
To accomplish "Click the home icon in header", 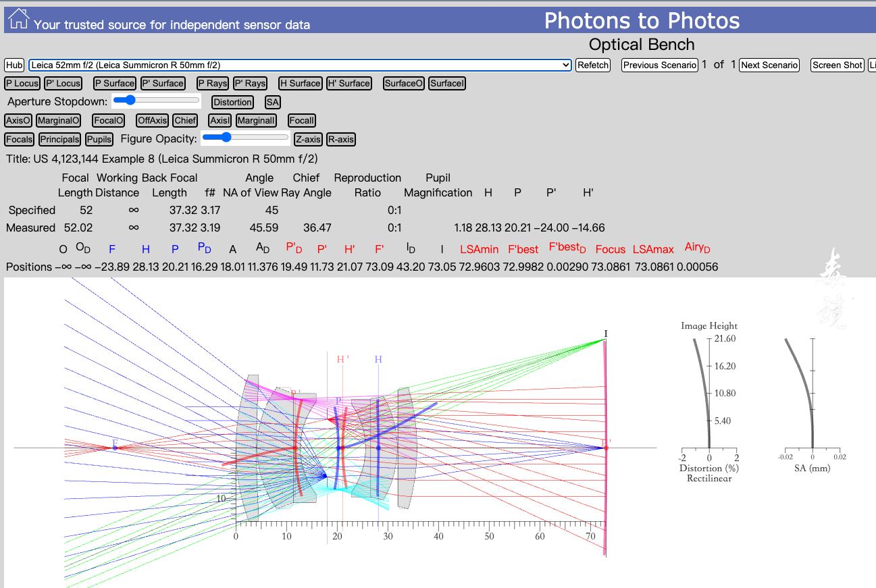I will click(18, 20).
